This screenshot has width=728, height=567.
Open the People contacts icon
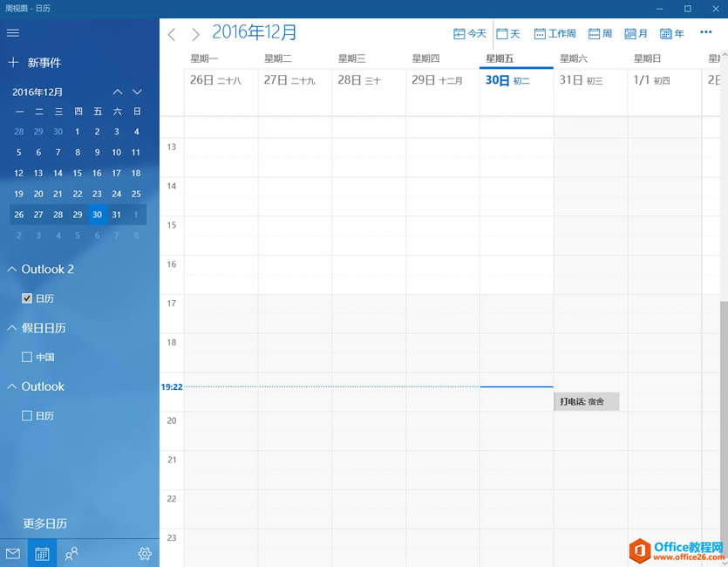[x=71, y=553]
